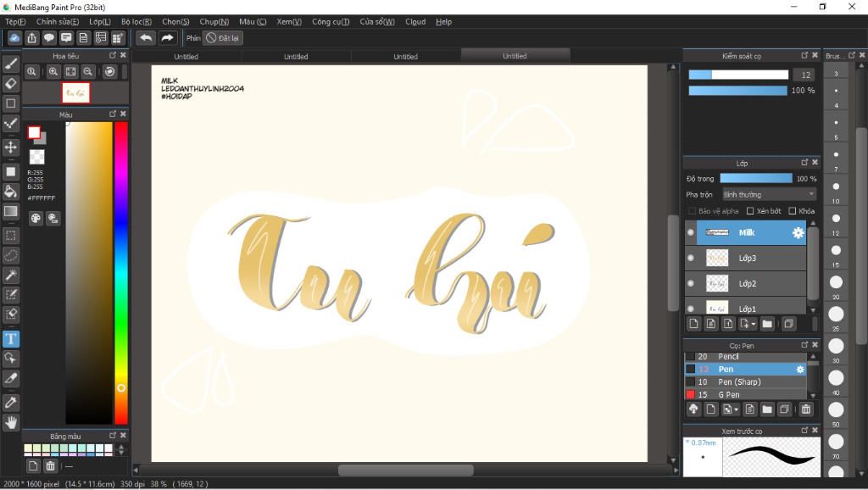Image resolution: width=868 pixels, height=490 pixels.
Task: Open settings gear of Pen brush
Action: click(800, 370)
